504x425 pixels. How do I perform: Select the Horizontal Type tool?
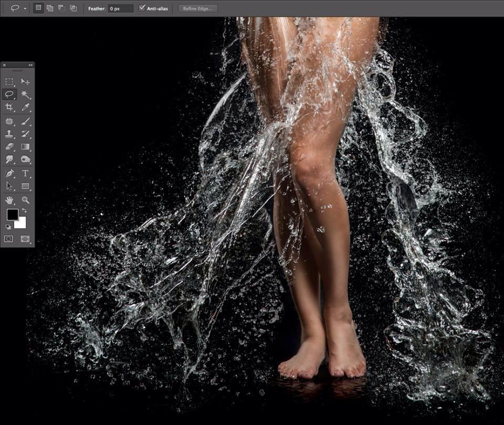(25, 173)
